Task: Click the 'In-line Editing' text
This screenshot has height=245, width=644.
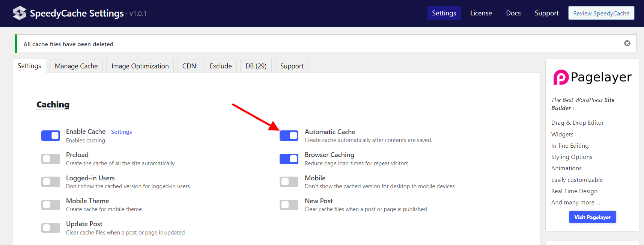Action: [x=570, y=146]
